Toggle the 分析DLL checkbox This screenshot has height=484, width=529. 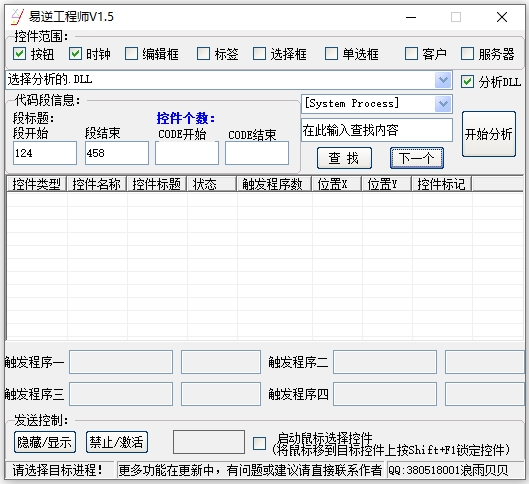pyautogui.click(x=467, y=82)
